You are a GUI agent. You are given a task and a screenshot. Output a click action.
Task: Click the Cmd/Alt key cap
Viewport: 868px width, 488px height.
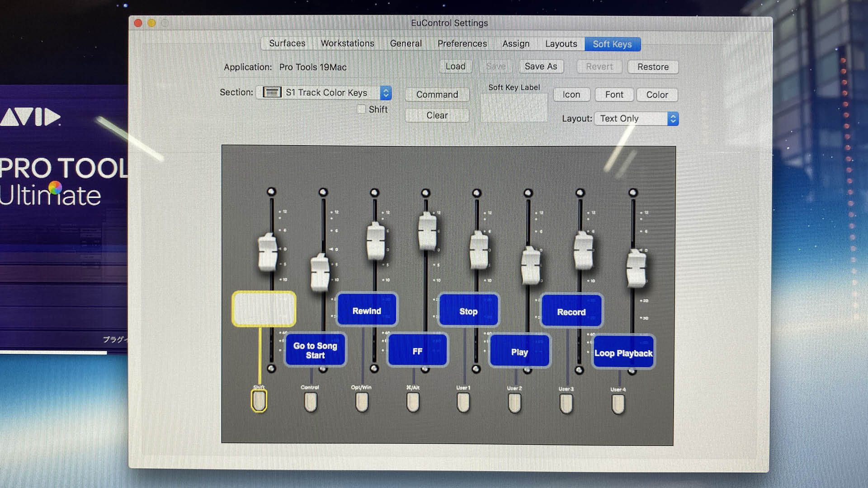point(413,402)
